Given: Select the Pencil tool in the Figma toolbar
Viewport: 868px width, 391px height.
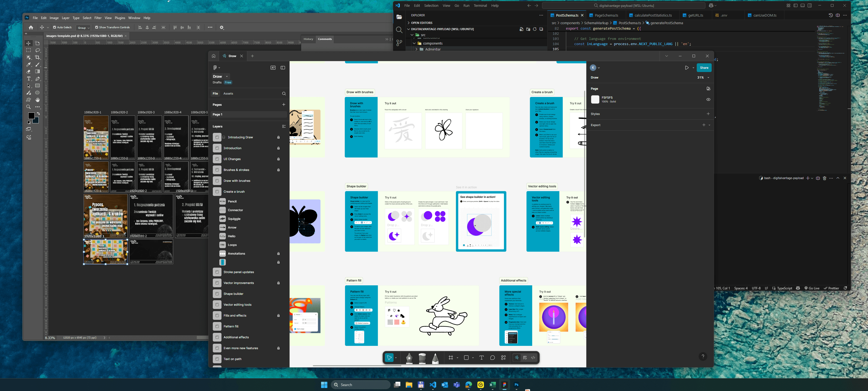Looking at the screenshot, I should click(x=436, y=358).
